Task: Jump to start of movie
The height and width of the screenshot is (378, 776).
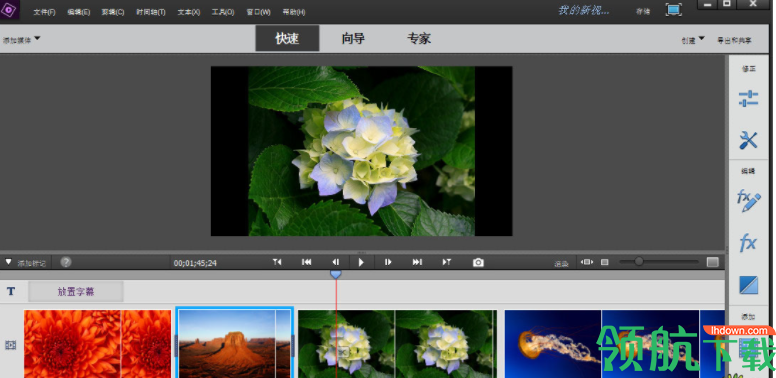Action: [x=306, y=262]
